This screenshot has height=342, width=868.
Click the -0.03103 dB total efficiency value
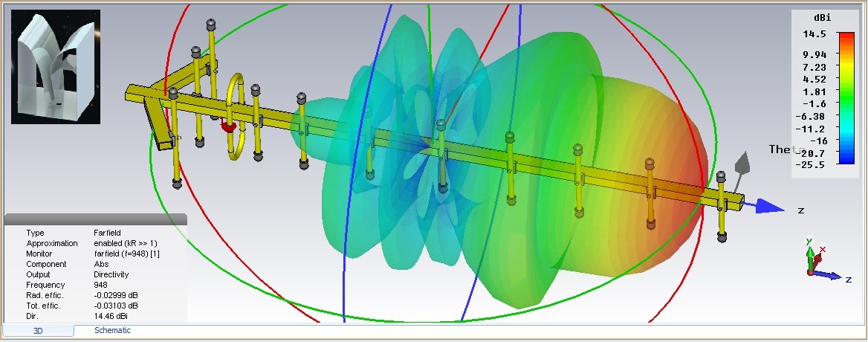pyautogui.click(x=116, y=306)
